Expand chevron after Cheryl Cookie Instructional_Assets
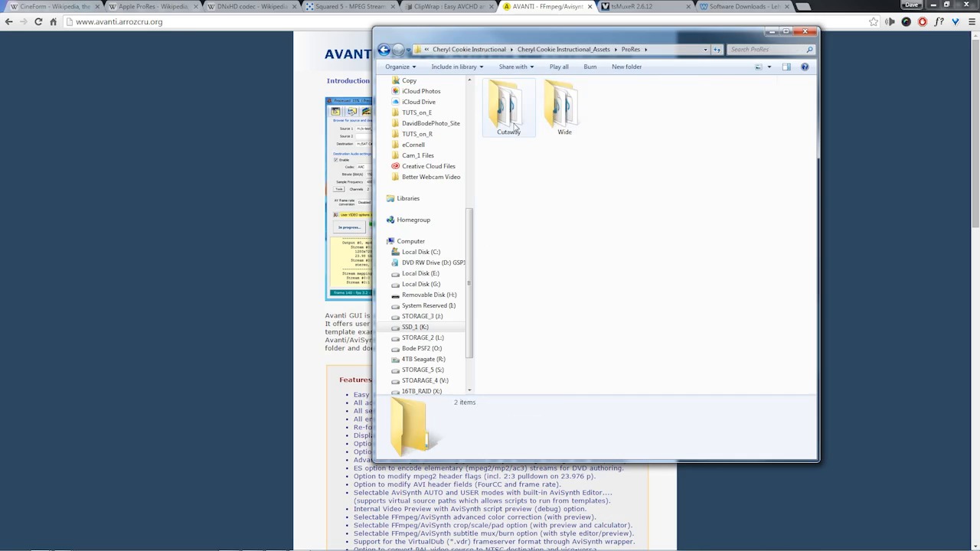Screen dimensions: 980x551 point(615,50)
